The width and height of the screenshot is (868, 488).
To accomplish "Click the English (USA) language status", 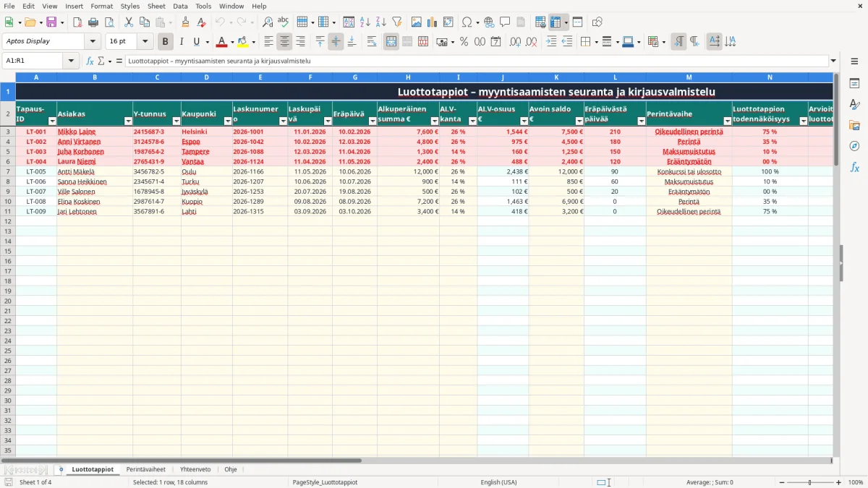I will click(x=498, y=482).
